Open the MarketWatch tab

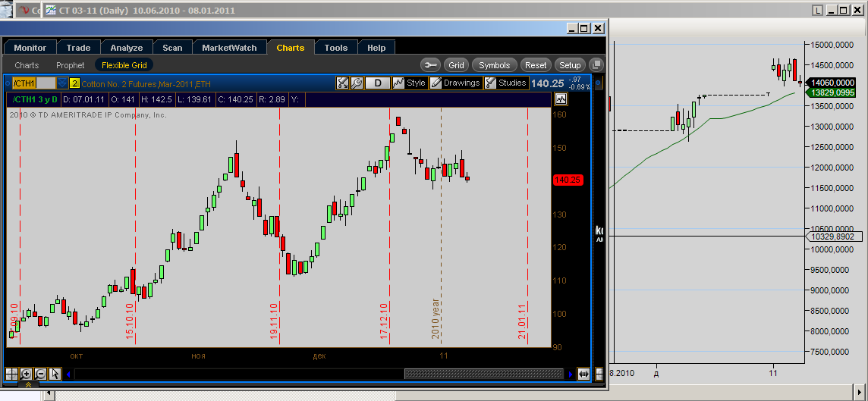coord(229,48)
